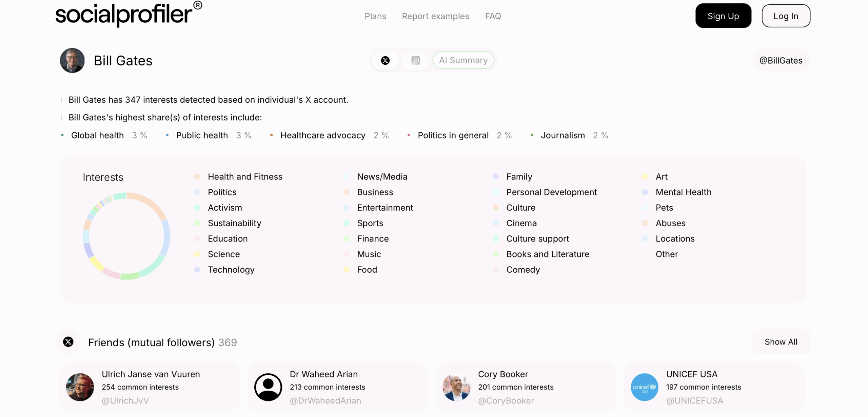This screenshot has height=417, width=868.
Task: Show All mutual followers
Action: click(781, 342)
